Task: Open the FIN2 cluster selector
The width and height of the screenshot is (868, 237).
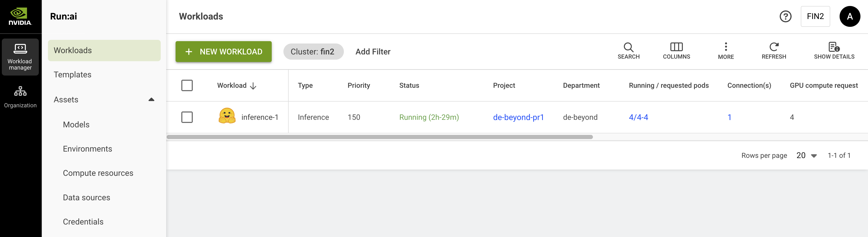Action: pos(815,16)
